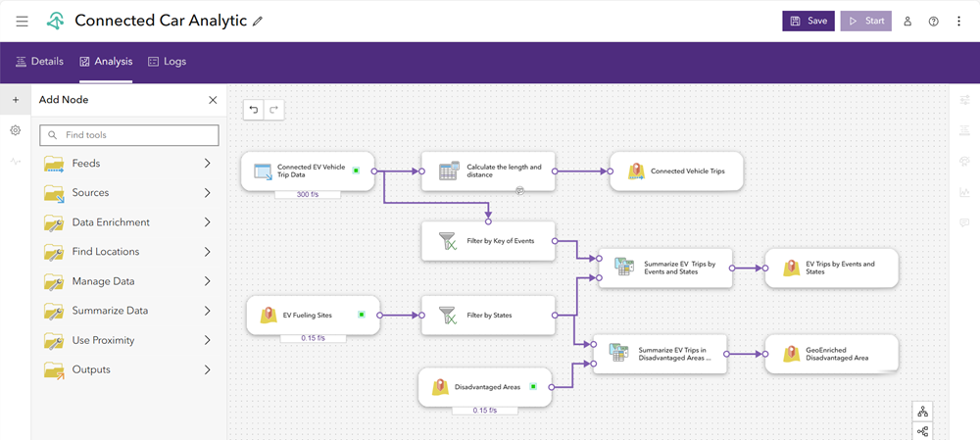Switch to the Logs tab
Image resolution: width=980 pixels, height=440 pixels.
coord(167,62)
